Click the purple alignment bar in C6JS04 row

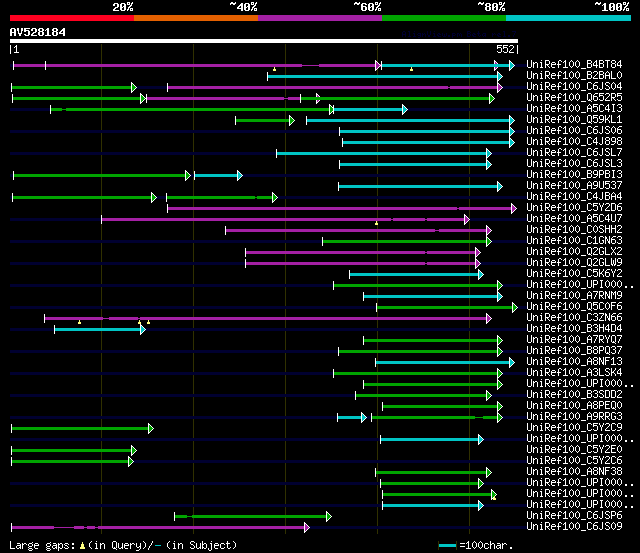coord(335,87)
